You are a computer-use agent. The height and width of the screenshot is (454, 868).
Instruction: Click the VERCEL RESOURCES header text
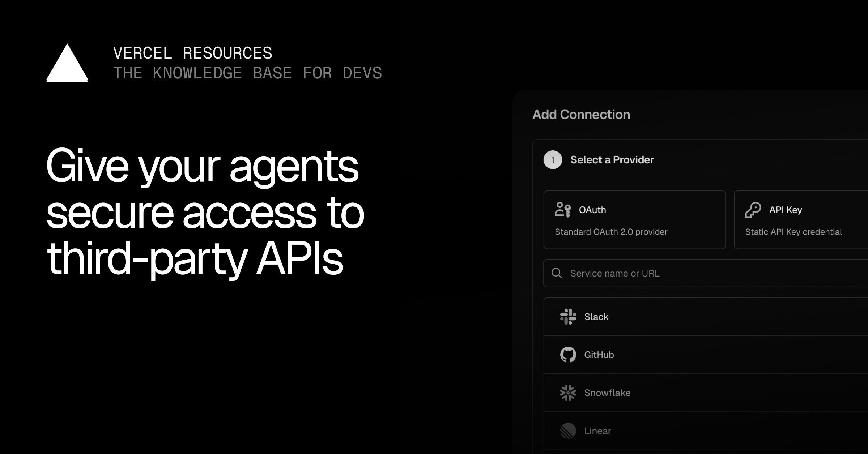pos(193,53)
